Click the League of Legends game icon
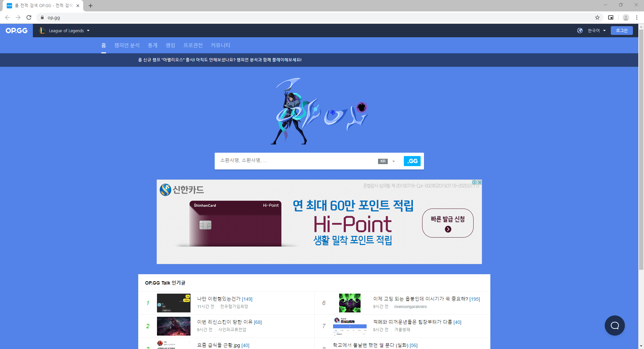 click(x=42, y=31)
